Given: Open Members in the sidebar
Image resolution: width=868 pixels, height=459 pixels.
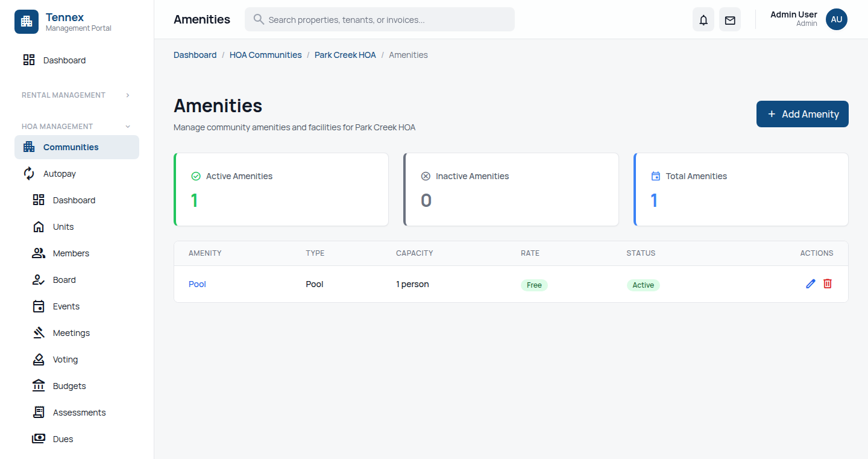Looking at the screenshot, I should click(x=71, y=253).
